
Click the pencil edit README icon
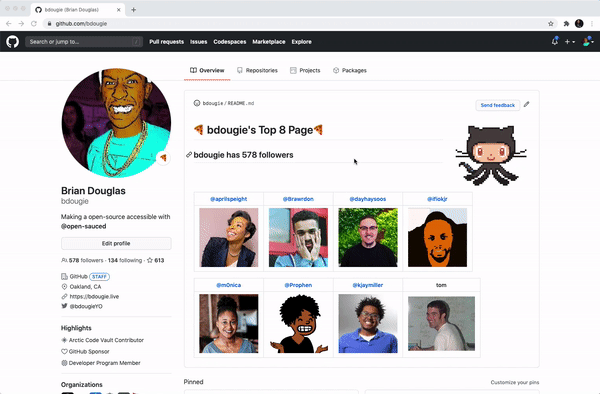pyautogui.click(x=527, y=104)
